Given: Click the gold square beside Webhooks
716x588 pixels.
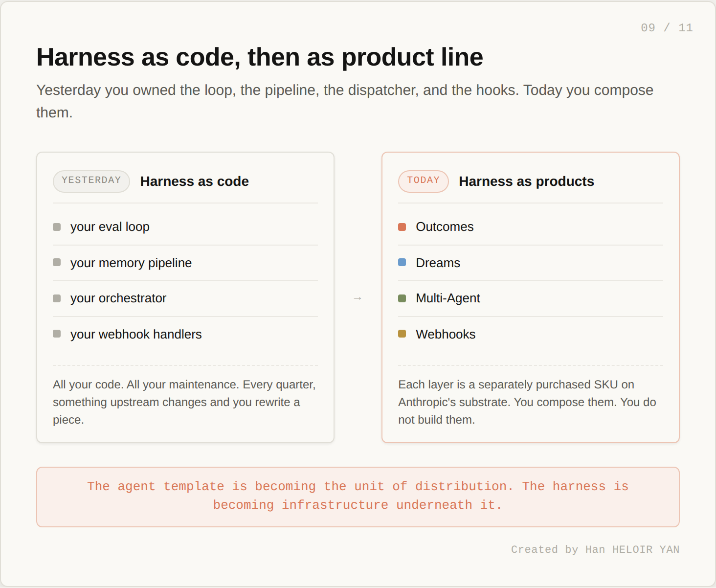Looking at the screenshot, I should click(x=402, y=334).
